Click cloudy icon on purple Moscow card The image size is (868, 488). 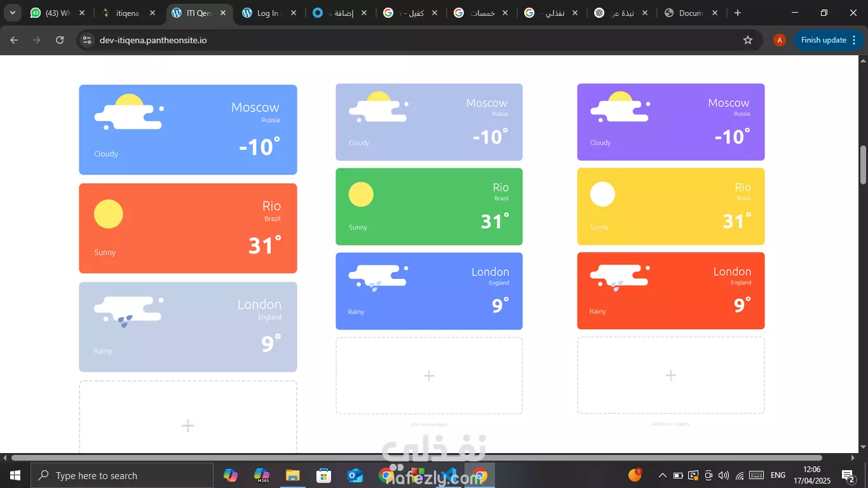click(x=620, y=107)
